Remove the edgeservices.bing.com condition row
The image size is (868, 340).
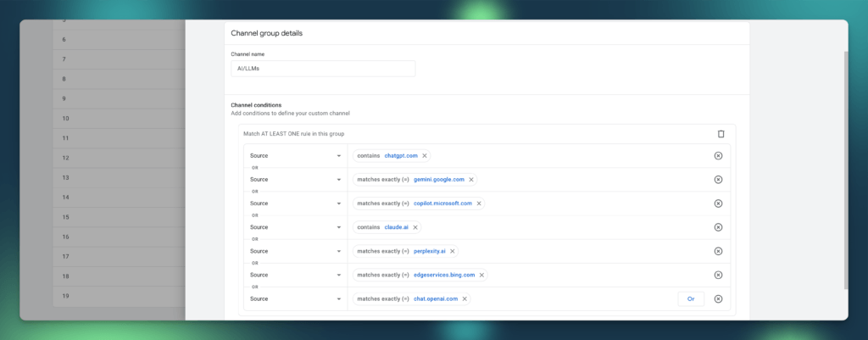point(718,275)
